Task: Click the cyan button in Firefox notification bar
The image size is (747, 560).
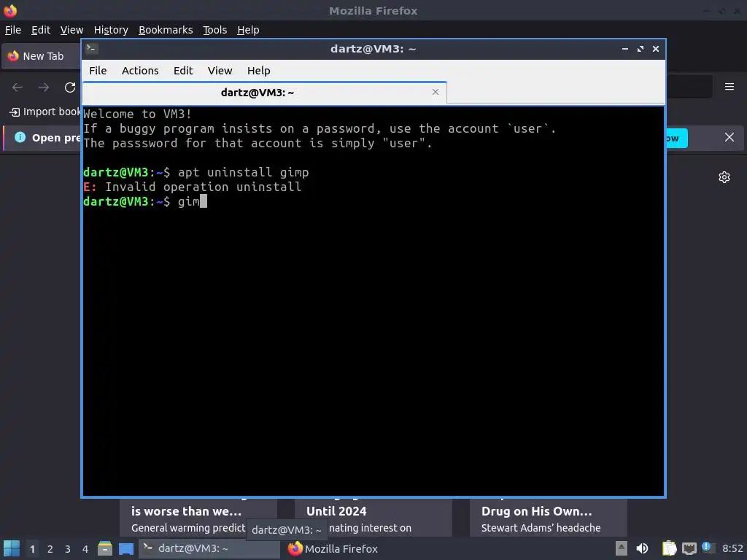Action: click(x=677, y=138)
